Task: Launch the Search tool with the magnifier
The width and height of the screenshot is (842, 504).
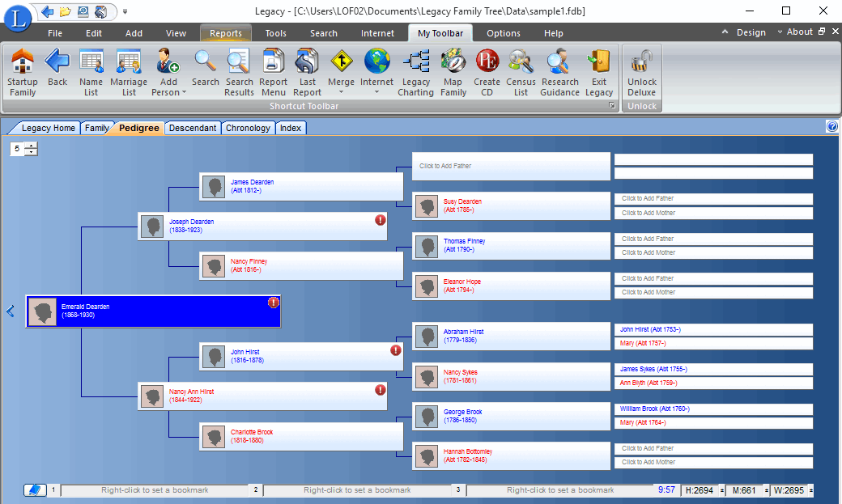Action: click(x=205, y=68)
